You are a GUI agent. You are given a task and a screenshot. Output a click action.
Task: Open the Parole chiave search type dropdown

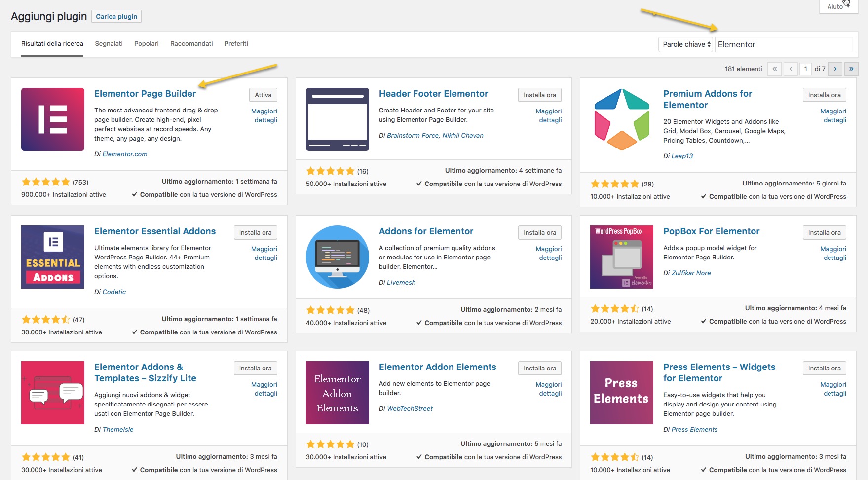point(685,44)
